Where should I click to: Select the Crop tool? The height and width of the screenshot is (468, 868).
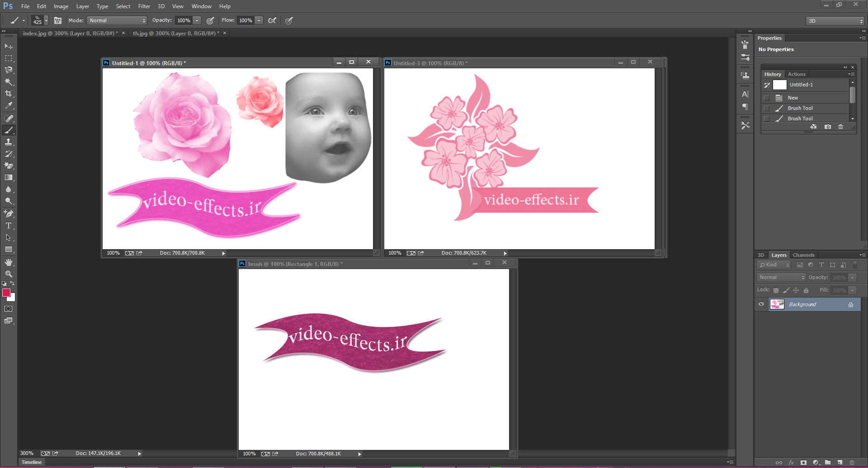coord(9,94)
